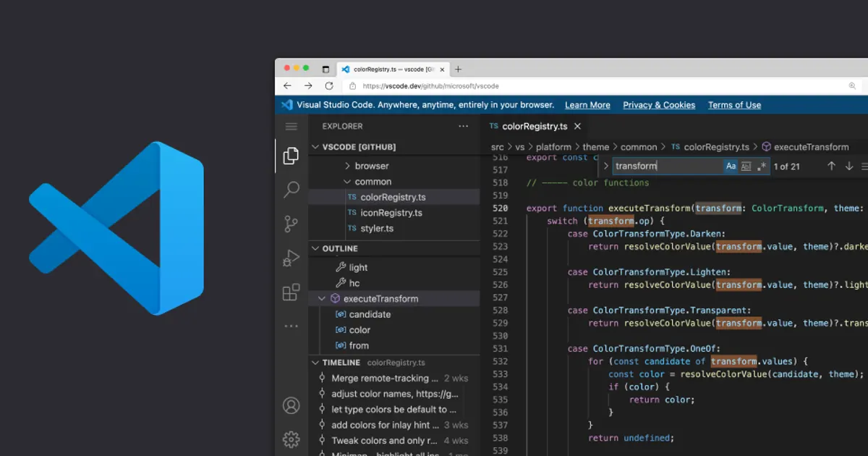The width and height of the screenshot is (868, 456).
Task: Open the Search panel in the activity bar
Action: click(291, 189)
